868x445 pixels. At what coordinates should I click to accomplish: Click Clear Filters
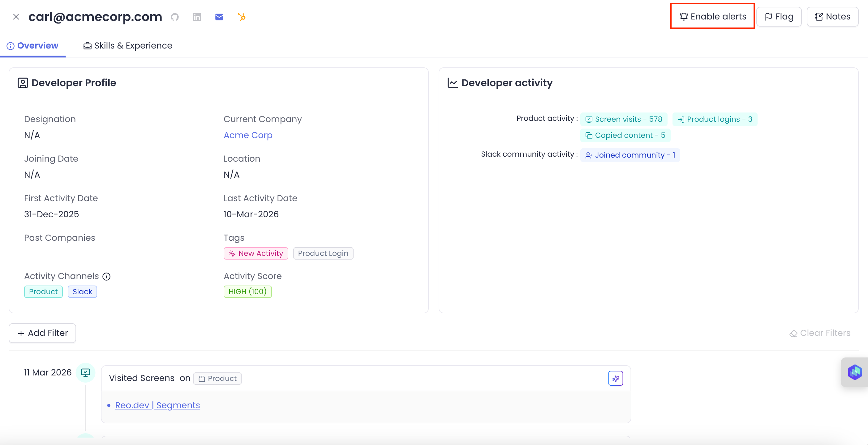(820, 333)
